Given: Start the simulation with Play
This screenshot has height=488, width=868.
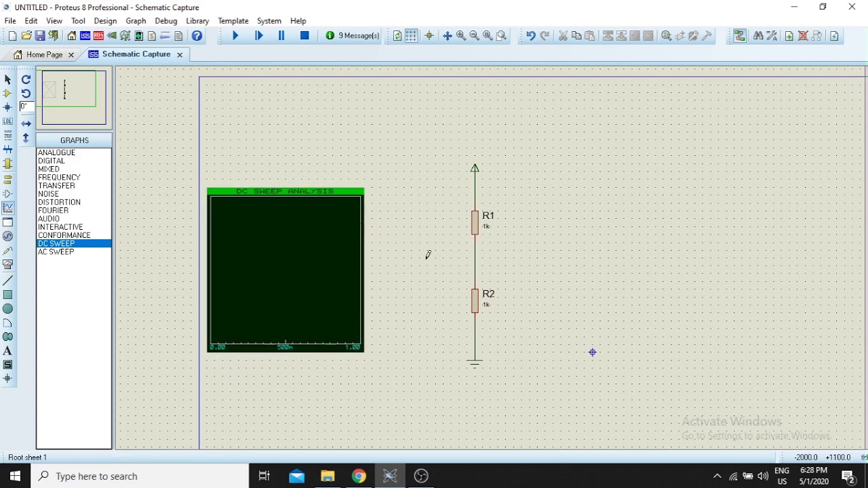Looking at the screenshot, I should pyautogui.click(x=235, y=36).
